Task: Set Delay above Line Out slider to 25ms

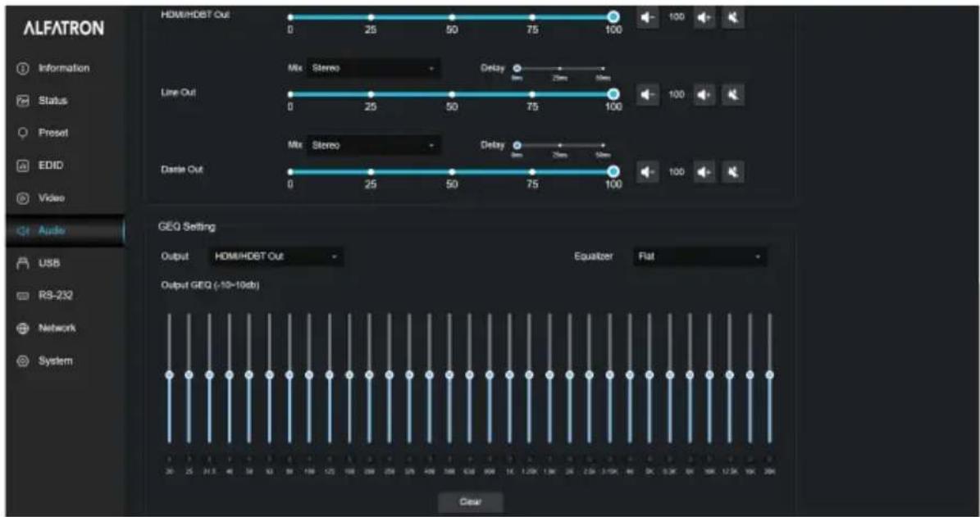Action: 560,68
